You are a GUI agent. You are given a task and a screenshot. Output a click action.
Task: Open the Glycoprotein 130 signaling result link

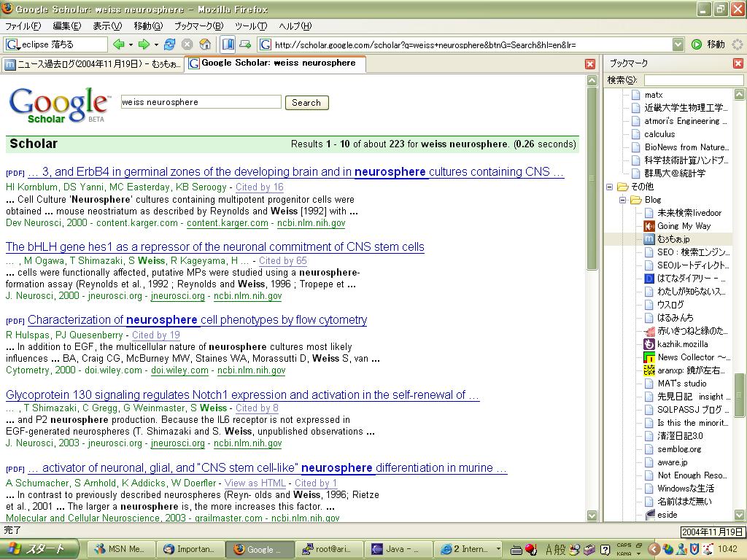tap(242, 394)
